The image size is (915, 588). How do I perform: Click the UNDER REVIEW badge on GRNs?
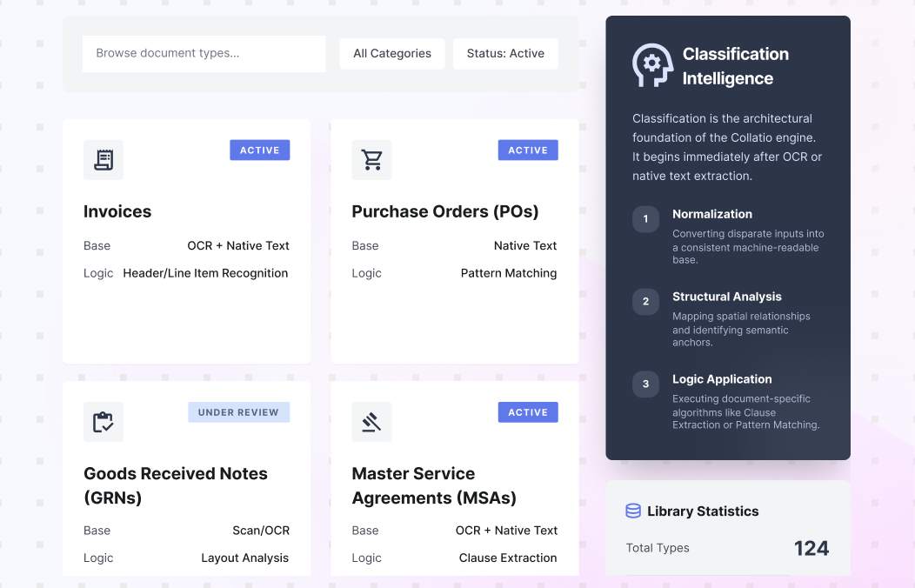click(238, 412)
